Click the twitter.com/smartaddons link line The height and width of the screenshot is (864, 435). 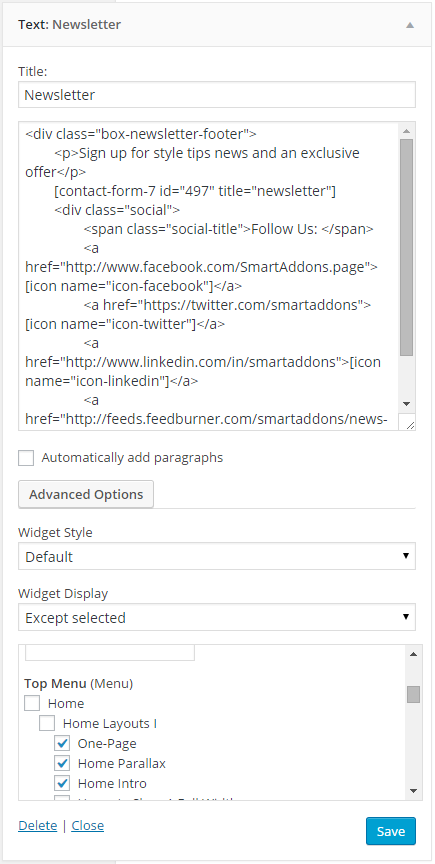[x=227, y=305]
